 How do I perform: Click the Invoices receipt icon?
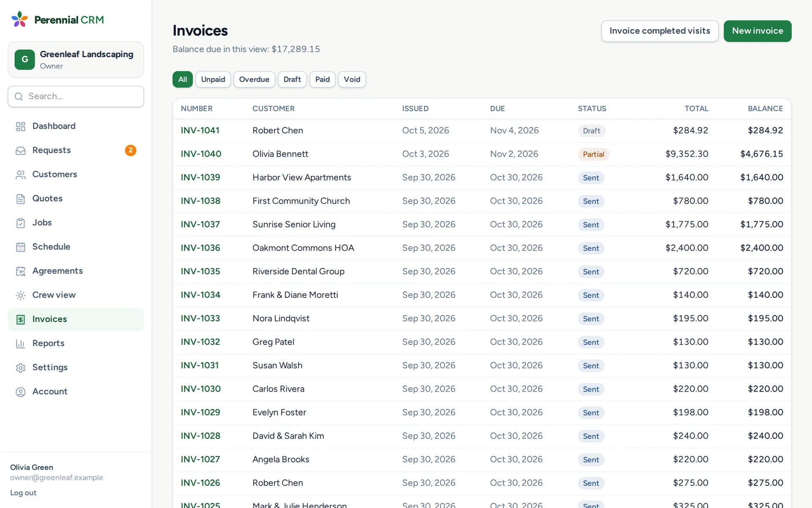[x=20, y=319]
